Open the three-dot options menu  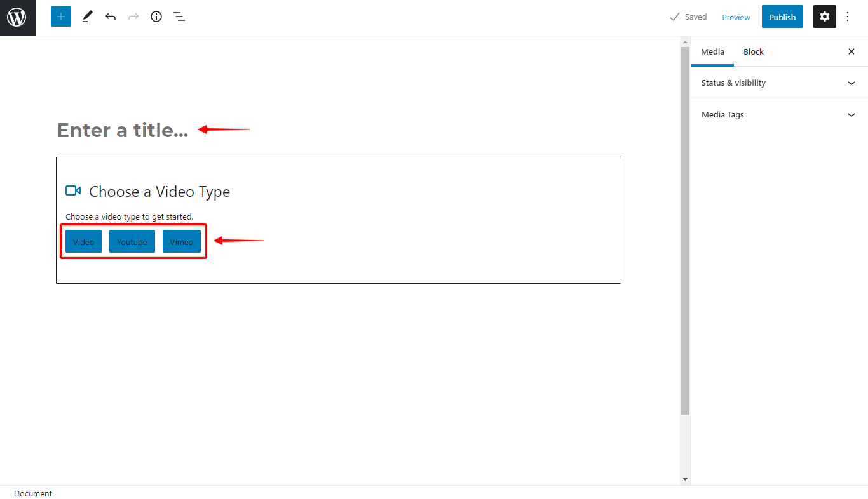[848, 17]
